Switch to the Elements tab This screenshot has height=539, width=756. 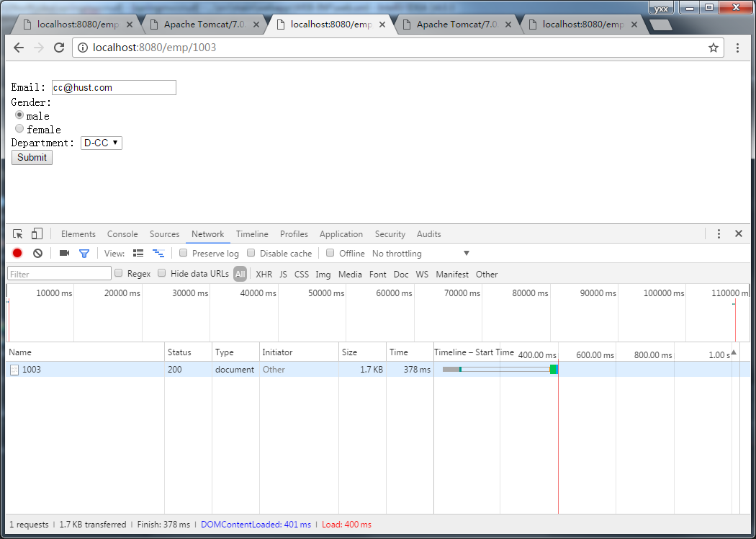78,234
